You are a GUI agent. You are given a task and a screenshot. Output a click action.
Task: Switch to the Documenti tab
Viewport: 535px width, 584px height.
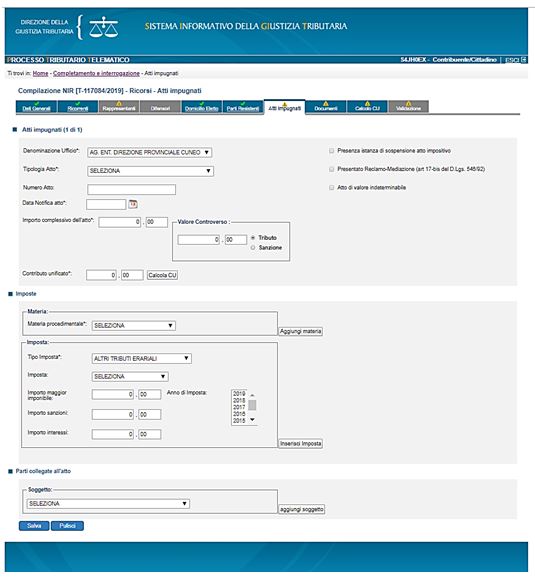coord(326,107)
